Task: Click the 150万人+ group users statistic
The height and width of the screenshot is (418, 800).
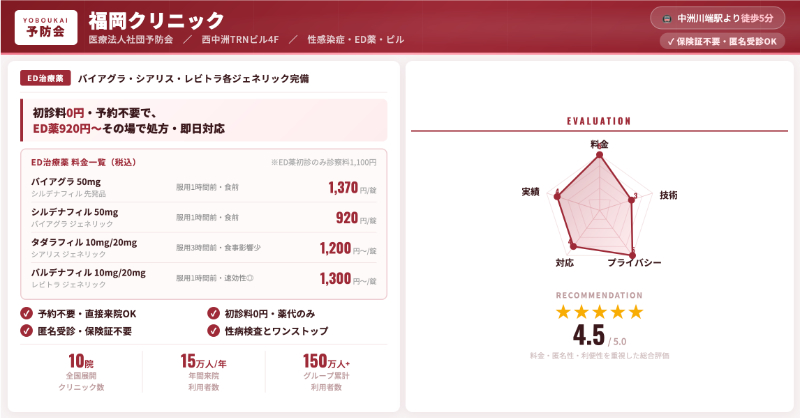Action: point(326,372)
